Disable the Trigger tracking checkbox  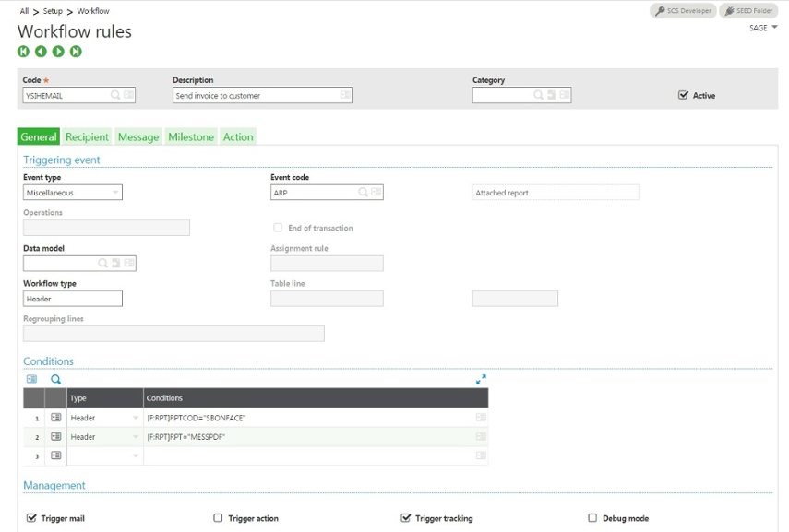[x=405, y=517]
